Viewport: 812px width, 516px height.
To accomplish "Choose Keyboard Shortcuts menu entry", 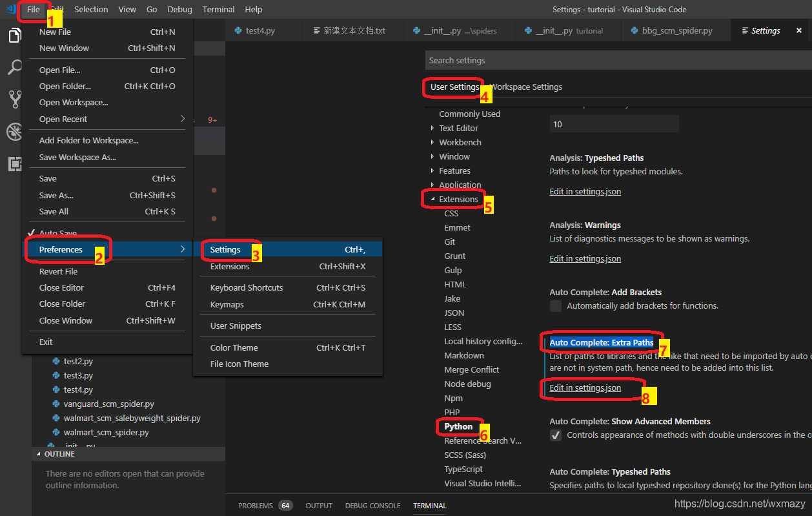I will 288,288.
